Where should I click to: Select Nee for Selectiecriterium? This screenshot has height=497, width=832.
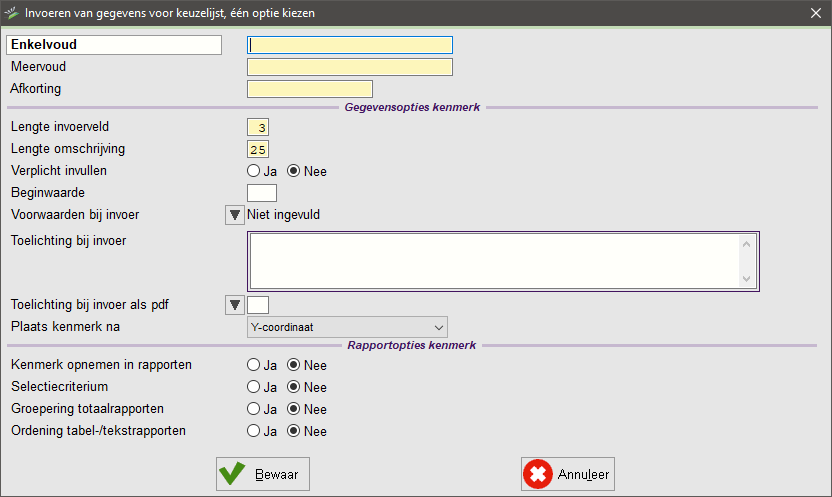click(x=294, y=387)
